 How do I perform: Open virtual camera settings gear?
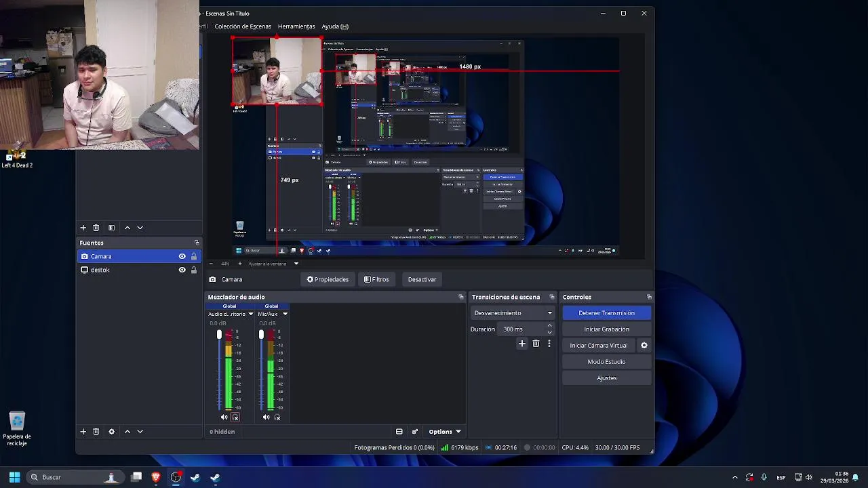(x=644, y=345)
